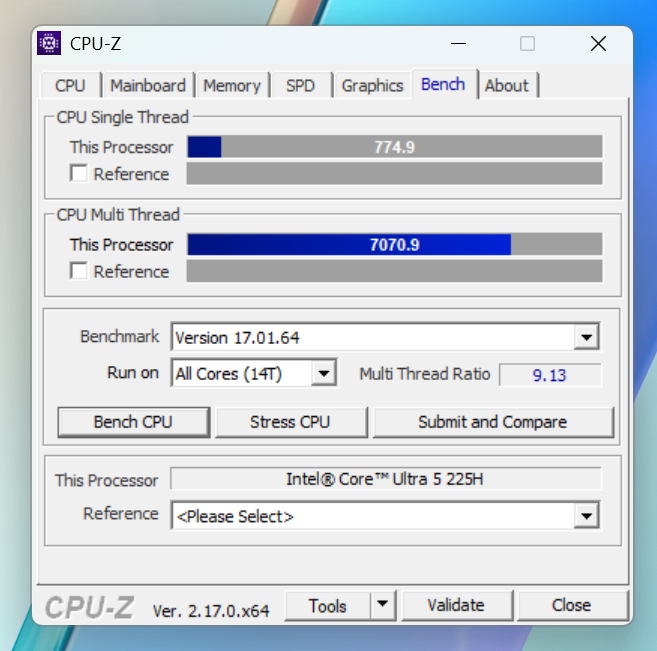This screenshot has width=657, height=651.
Task: Close CPU-Z with the X icon
Action: click(598, 43)
